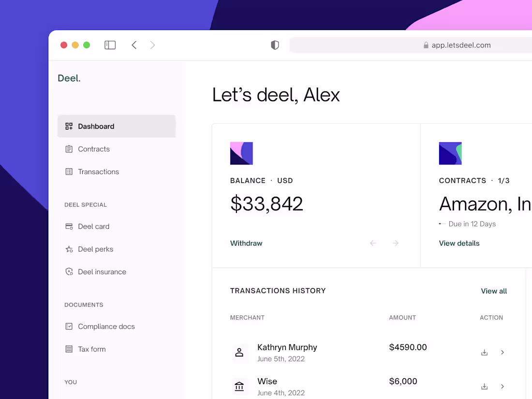Viewport: 532px width, 399px height.
Task: Switch to the Dashboard tab highlighted in sidebar
Action: click(x=95, y=126)
